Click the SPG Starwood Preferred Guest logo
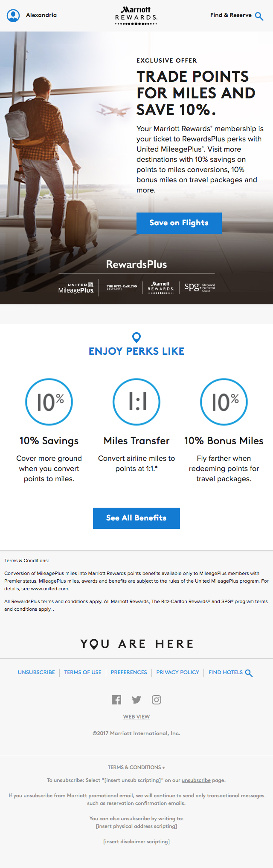The width and height of the screenshot is (273, 868). 199,287
